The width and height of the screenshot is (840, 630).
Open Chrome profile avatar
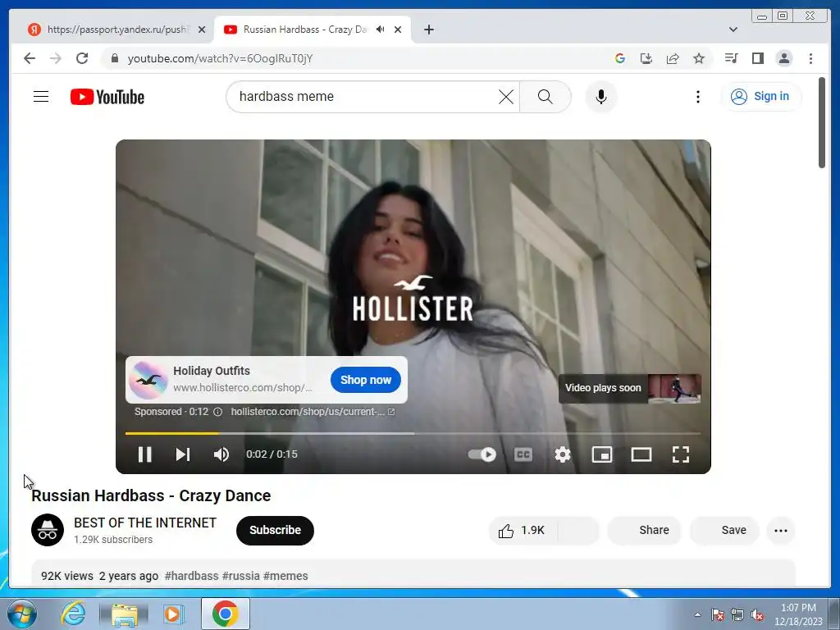tap(783, 58)
